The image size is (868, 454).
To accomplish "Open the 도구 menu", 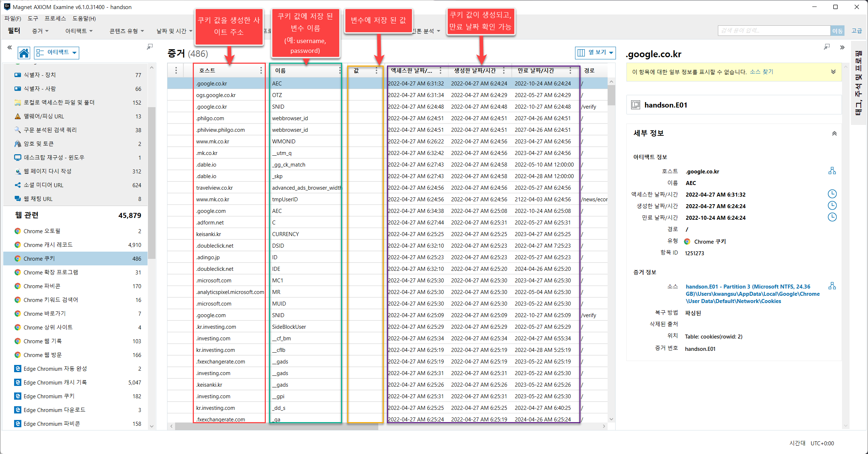I will pos(33,18).
